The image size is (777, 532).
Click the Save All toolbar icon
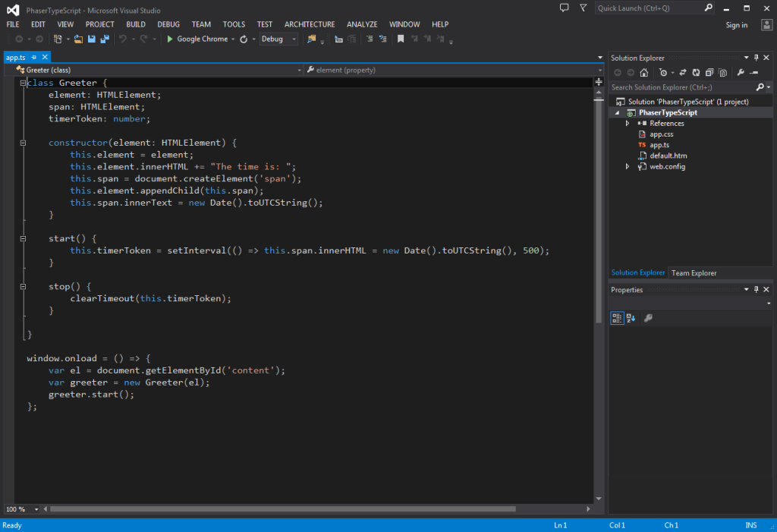[103, 39]
